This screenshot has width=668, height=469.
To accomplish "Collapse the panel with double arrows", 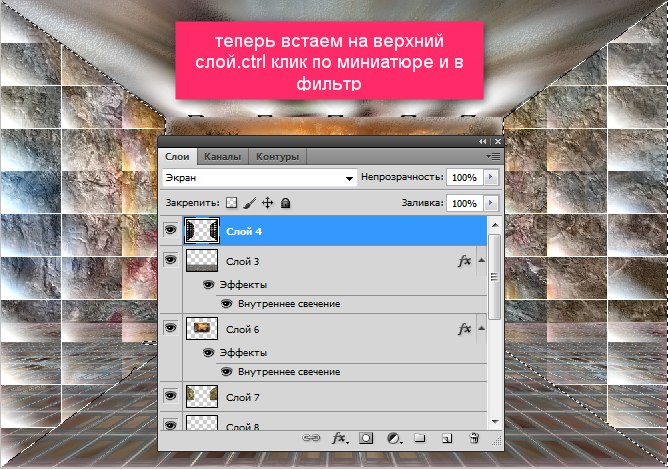I will [482, 141].
